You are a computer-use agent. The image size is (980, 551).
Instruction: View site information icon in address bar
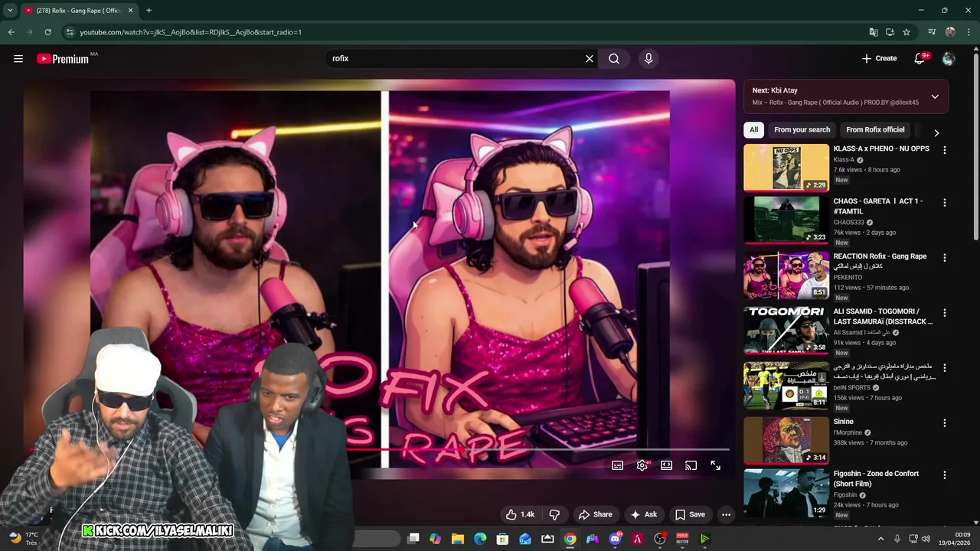[70, 32]
